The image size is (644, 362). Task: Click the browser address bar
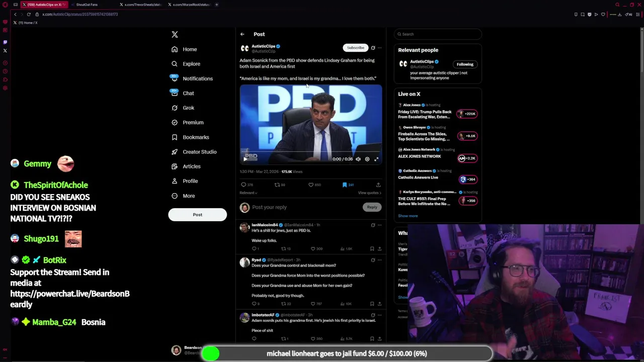(x=302, y=14)
